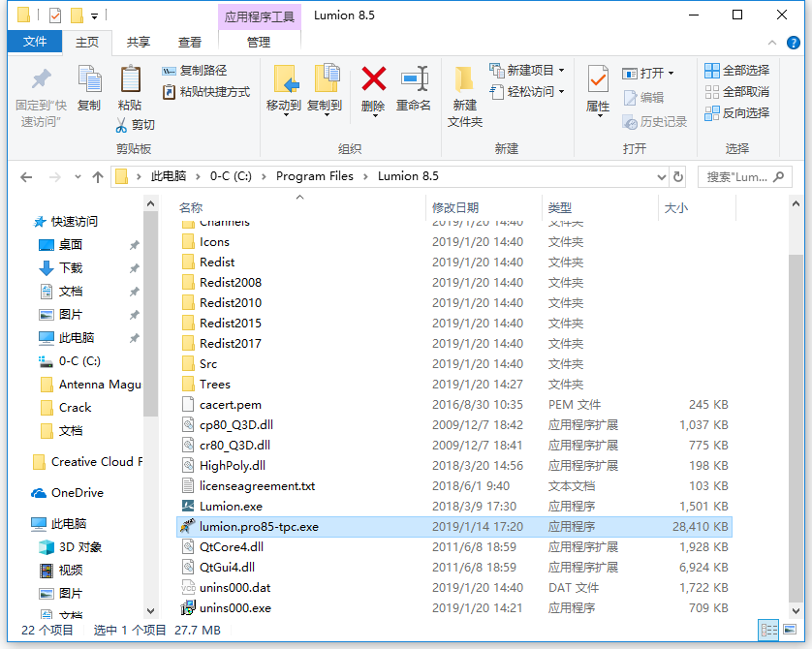Switch to the View (查看) tab
Screen dimensions: 812x649
tap(190, 42)
